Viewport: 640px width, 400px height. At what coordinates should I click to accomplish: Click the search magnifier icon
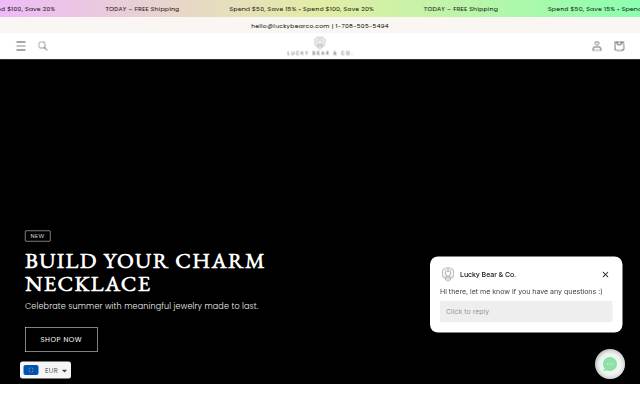pos(43,46)
